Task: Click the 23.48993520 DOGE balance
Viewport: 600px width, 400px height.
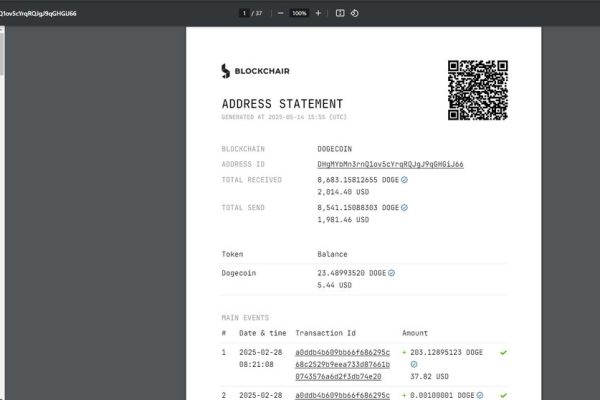Action: click(351, 273)
